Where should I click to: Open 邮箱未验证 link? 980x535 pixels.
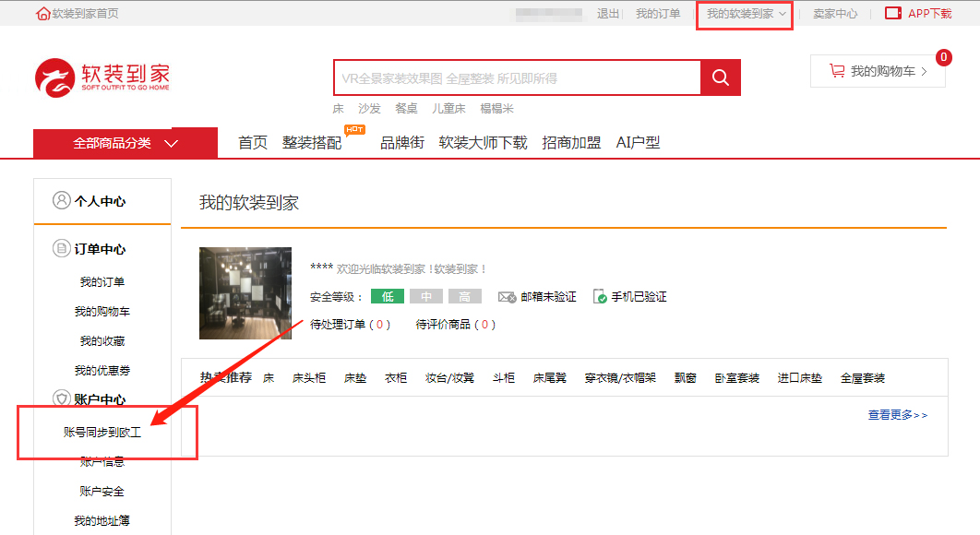tap(548, 297)
